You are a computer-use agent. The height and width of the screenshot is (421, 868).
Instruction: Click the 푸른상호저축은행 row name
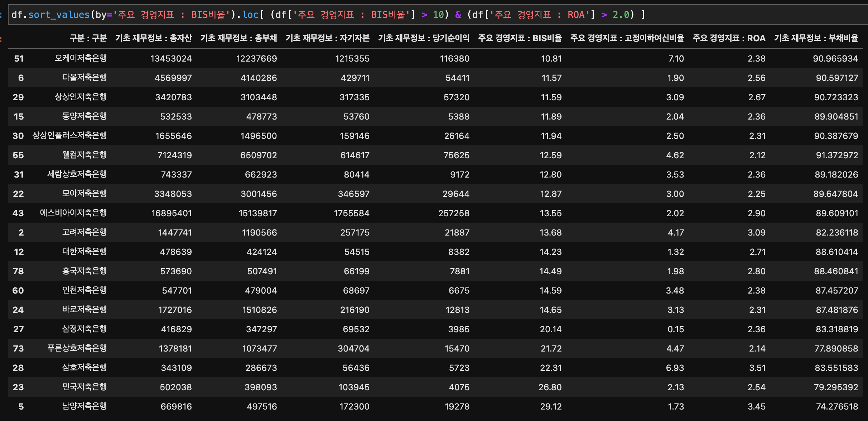(77, 348)
